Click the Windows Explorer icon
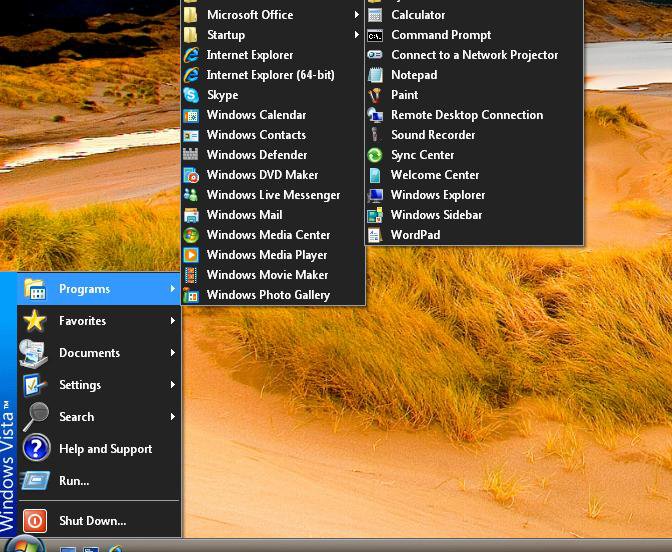Screen dimensions: 672x552 click(375, 195)
